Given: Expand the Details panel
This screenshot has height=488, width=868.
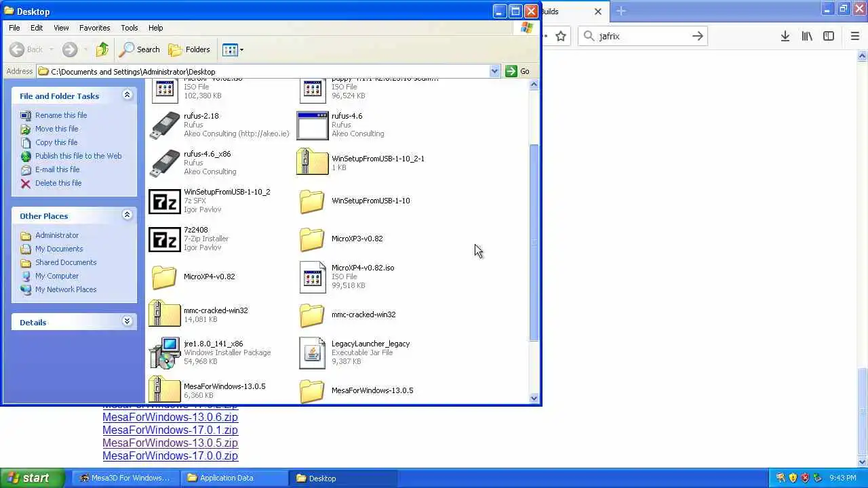Looking at the screenshot, I should click(x=127, y=321).
